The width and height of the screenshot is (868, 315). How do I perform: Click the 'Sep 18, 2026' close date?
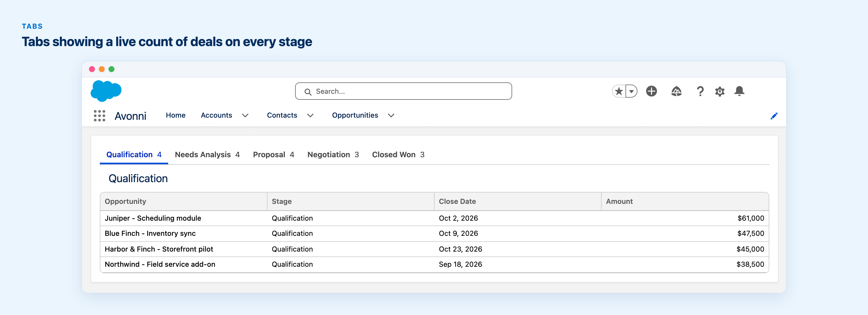460,265
